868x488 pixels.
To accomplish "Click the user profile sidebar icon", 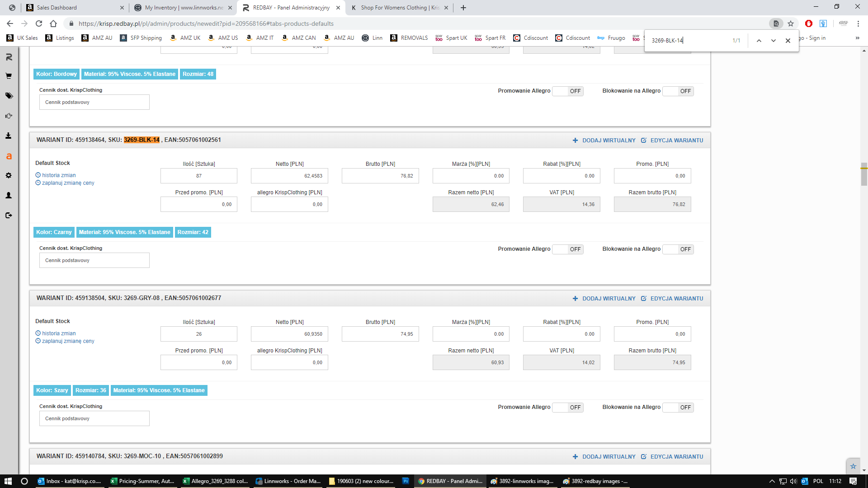I will pos(9,195).
